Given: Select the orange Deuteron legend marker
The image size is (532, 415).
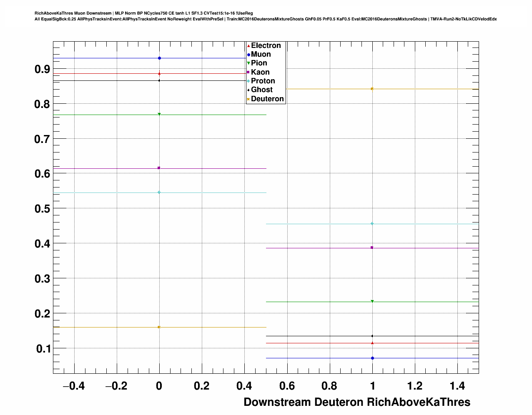Looking at the screenshot, I should [248, 99].
